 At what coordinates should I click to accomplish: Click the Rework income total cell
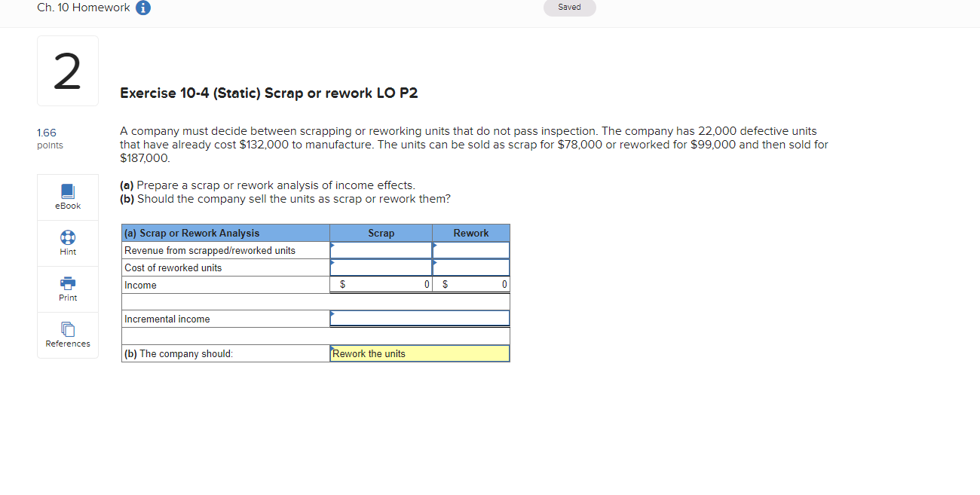click(x=471, y=285)
